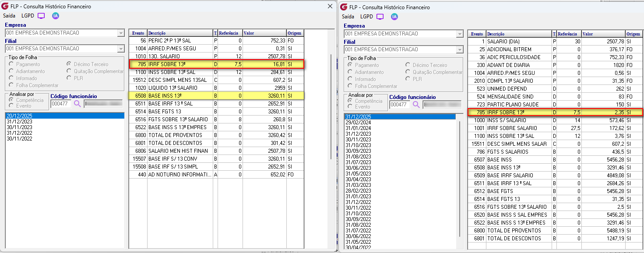The height and width of the screenshot is (253, 644).
Task: Open Empresa dropdown in left window
Action: click(x=121, y=33)
